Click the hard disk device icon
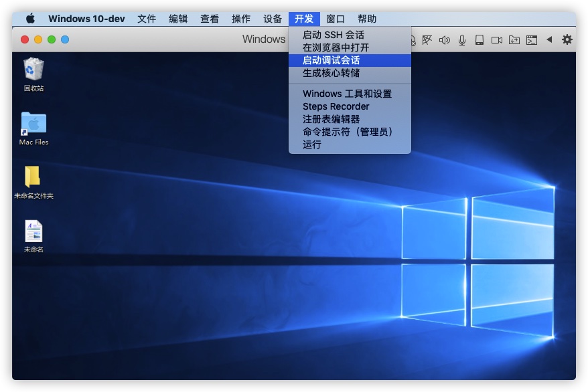Image resolution: width=588 pixels, height=392 pixels. tap(480, 39)
